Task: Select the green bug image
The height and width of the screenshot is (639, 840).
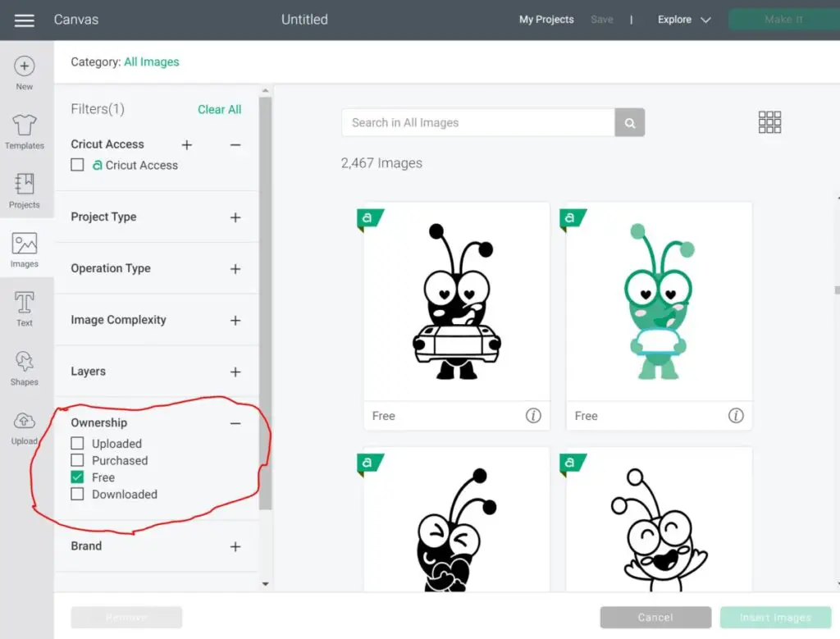Action: tap(659, 302)
